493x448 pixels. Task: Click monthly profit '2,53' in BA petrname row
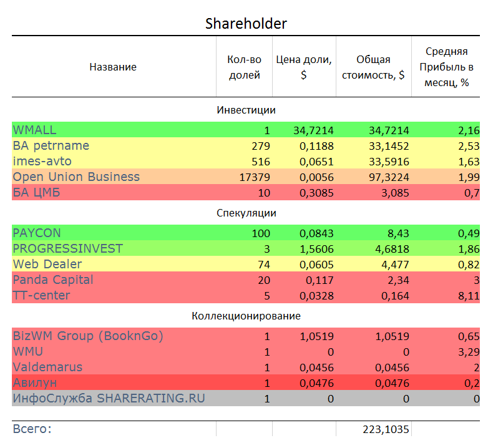point(469,146)
